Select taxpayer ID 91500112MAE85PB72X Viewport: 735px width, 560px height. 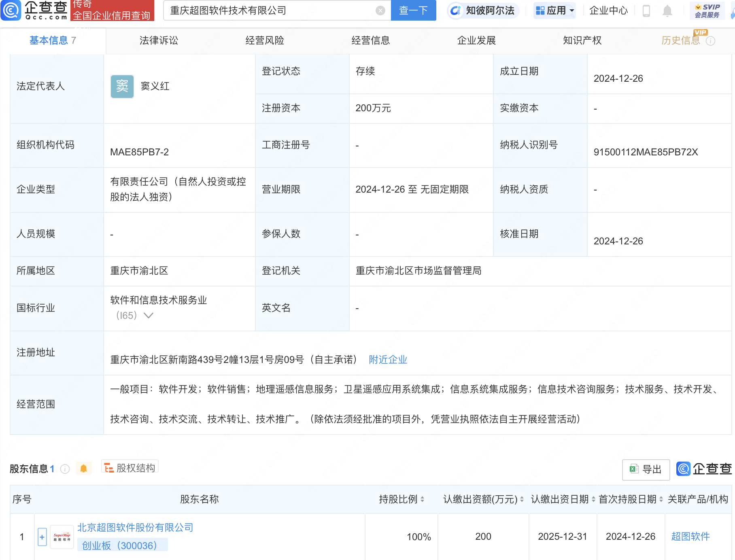[x=646, y=152]
